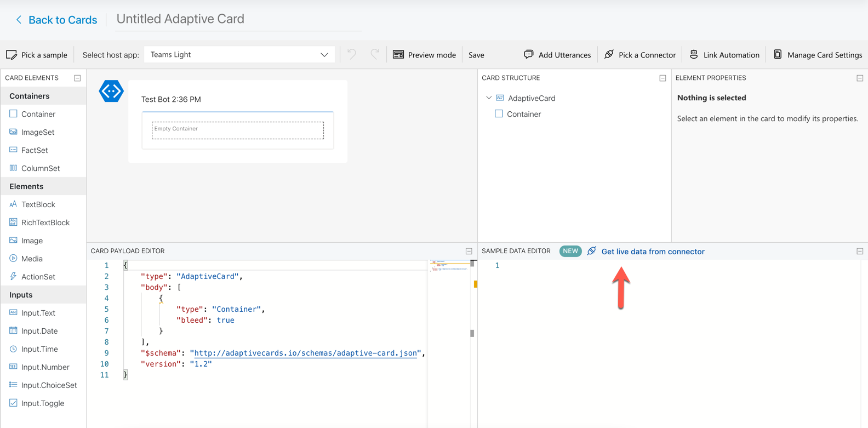
Task: Select the ColumnSet element icon
Action: [x=13, y=168]
